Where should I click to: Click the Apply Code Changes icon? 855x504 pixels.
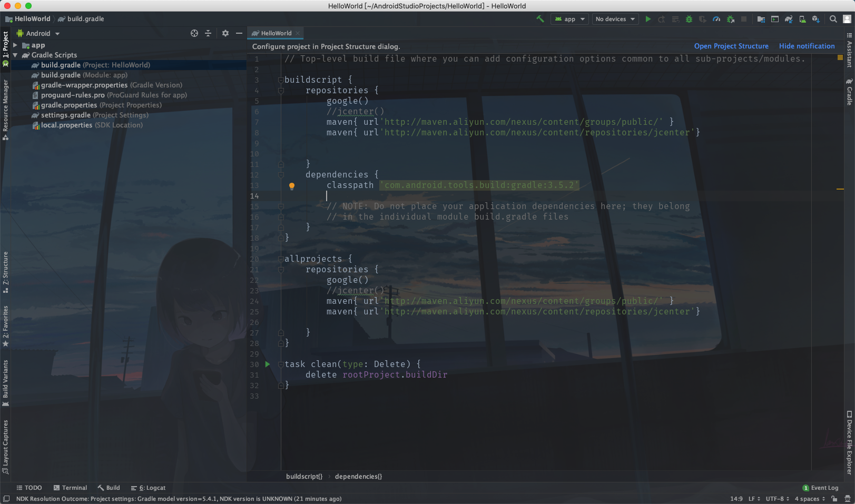pos(675,19)
